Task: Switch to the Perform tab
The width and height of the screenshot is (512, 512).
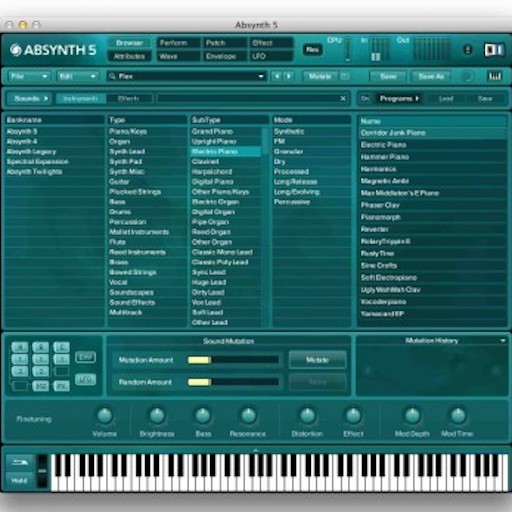Action: [x=179, y=43]
